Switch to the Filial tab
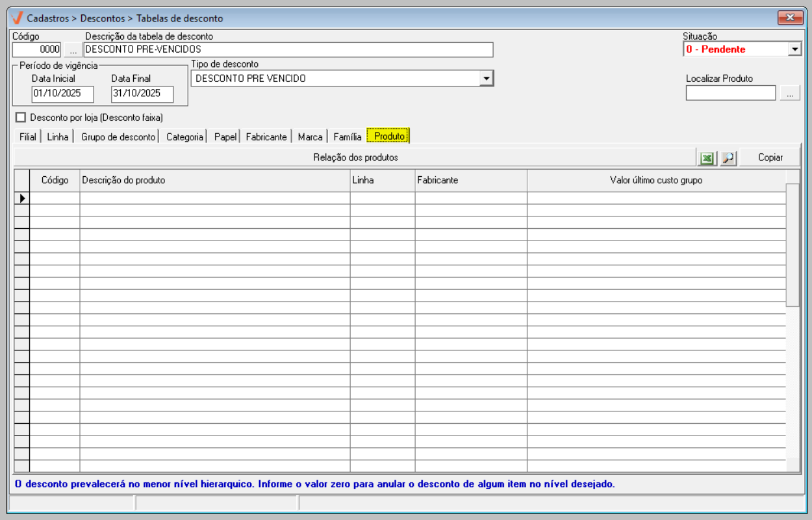Image resolution: width=812 pixels, height=520 pixels. pyautogui.click(x=28, y=136)
